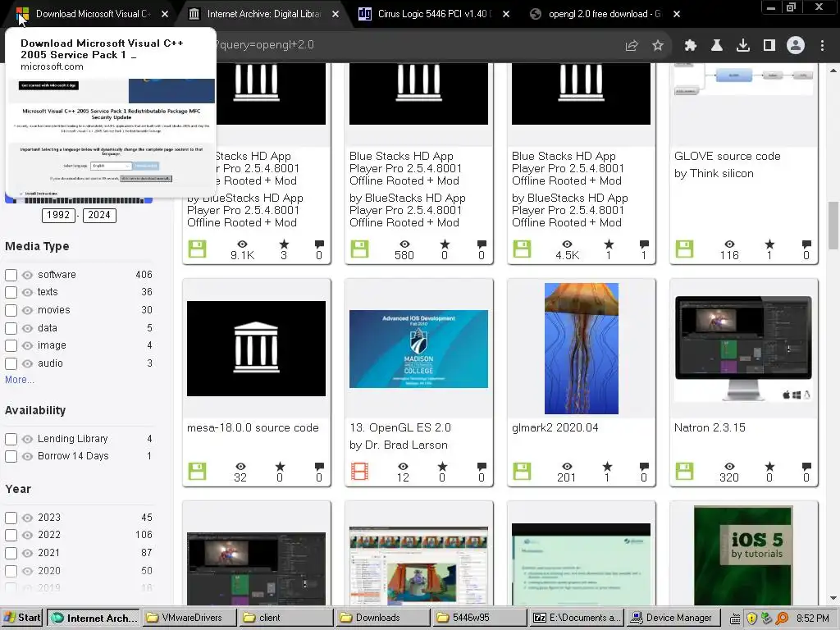Click the eye toggle beside 2022

click(27, 535)
